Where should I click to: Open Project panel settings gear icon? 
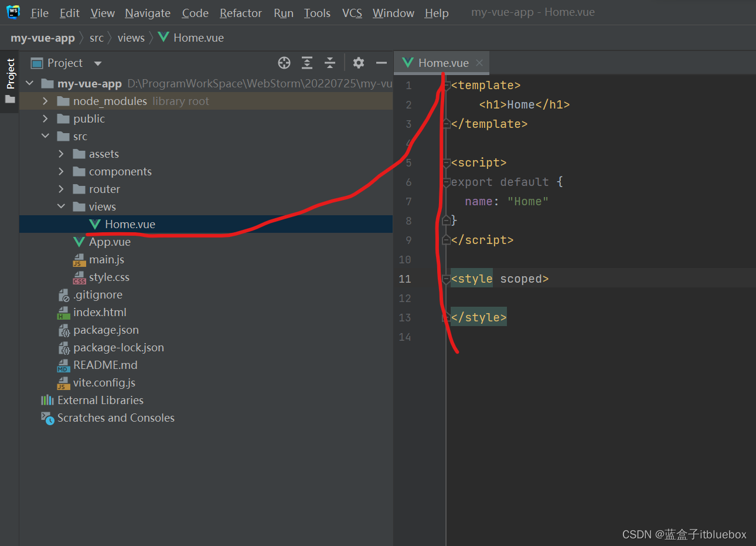coord(359,63)
